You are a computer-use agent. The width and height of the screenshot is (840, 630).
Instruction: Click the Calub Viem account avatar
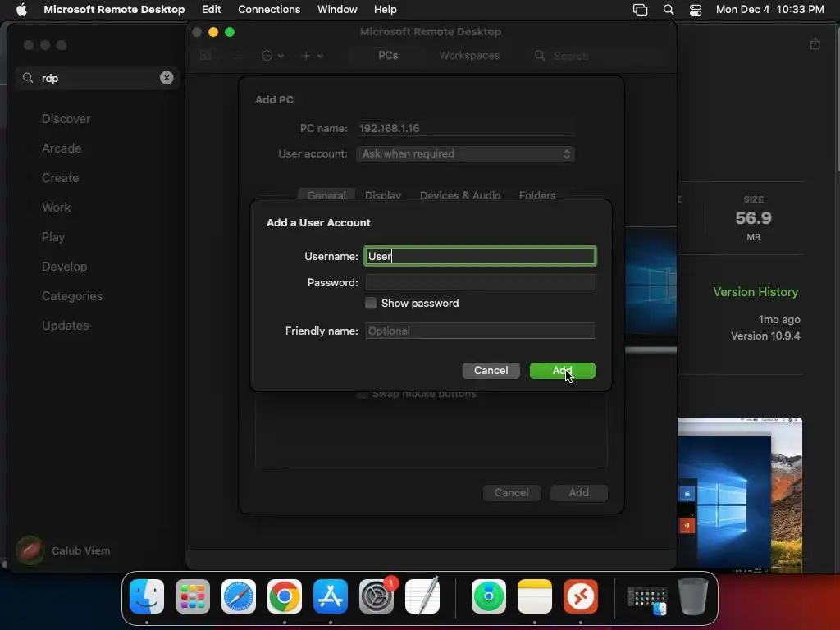[x=30, y=550]
